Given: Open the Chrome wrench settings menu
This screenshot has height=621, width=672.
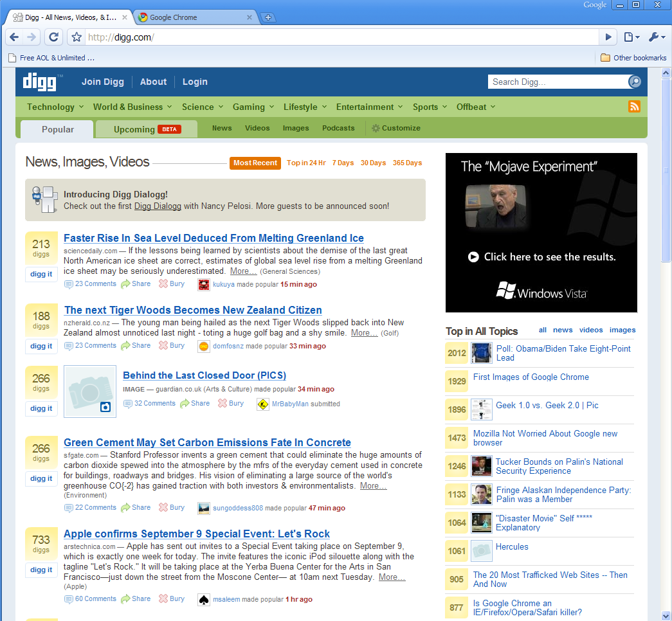Looking at the screenshot, I should [x=657, y=37].
